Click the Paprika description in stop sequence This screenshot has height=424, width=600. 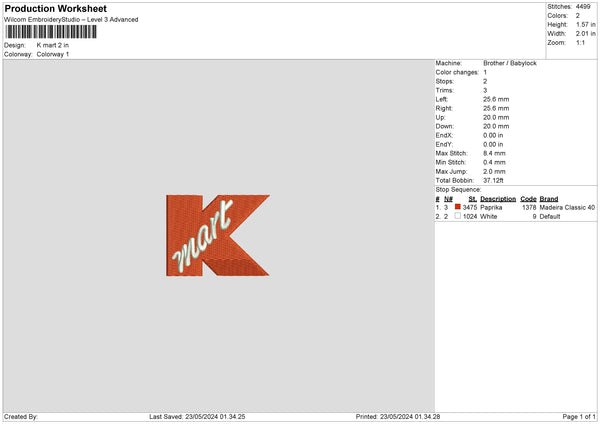[491, 208]
